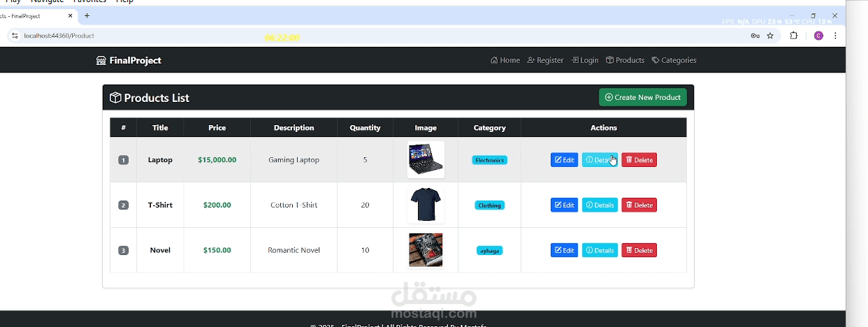Open the password key icon
This screenshot has height=327, width=868.
[x=755, y=36]
